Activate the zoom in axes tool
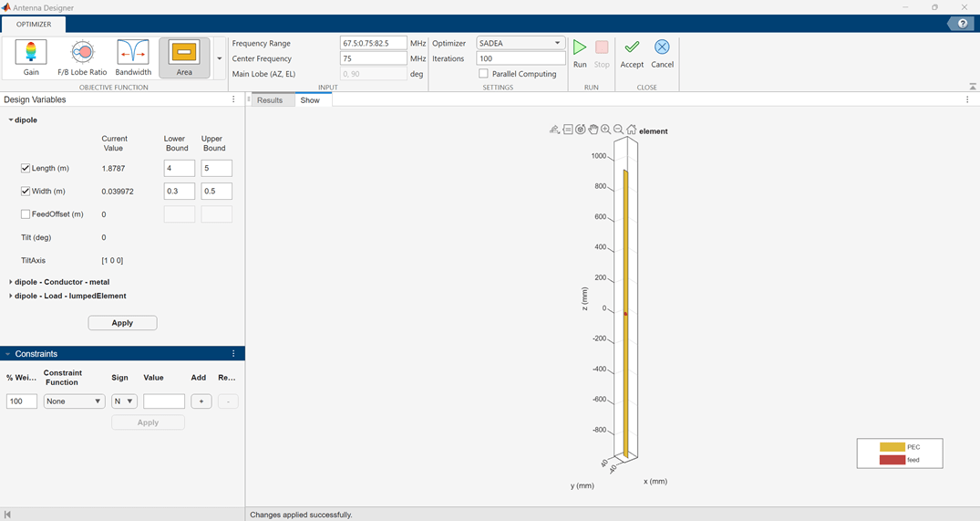 click(605, 130)
